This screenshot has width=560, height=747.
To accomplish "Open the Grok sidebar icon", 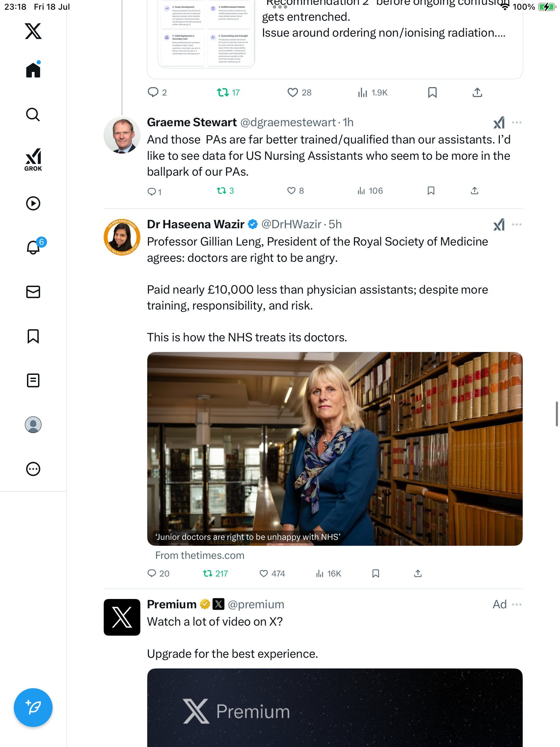I will [33, 159].
